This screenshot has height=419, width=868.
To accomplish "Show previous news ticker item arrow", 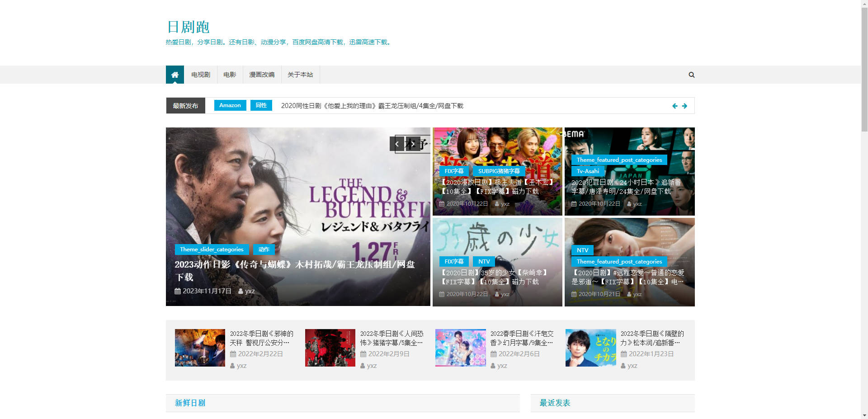I will (x=675, y=106).
